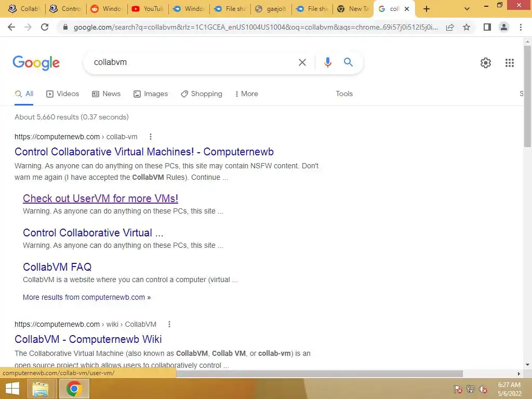Open the CollabVM FAQ link
The height and width of the screenshot is (399, 532).
point(57,267)
